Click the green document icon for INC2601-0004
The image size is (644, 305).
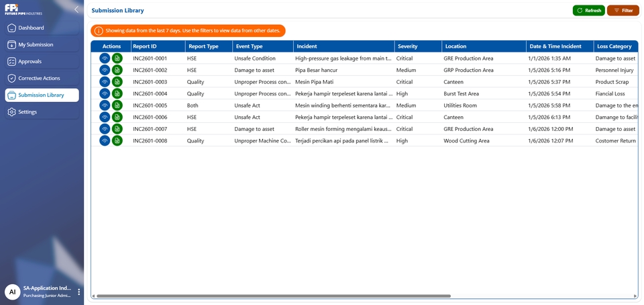(117, 93)
